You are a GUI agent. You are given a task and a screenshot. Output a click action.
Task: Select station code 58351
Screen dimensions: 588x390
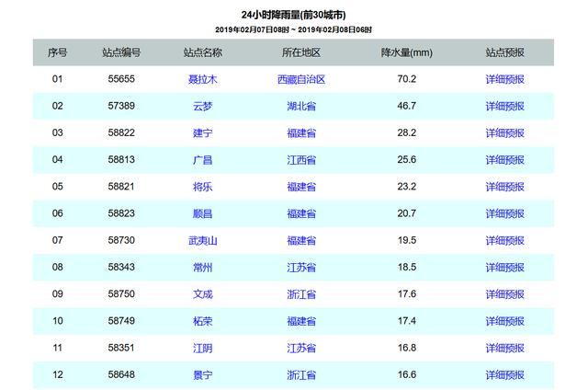click(x=121, y=348)
